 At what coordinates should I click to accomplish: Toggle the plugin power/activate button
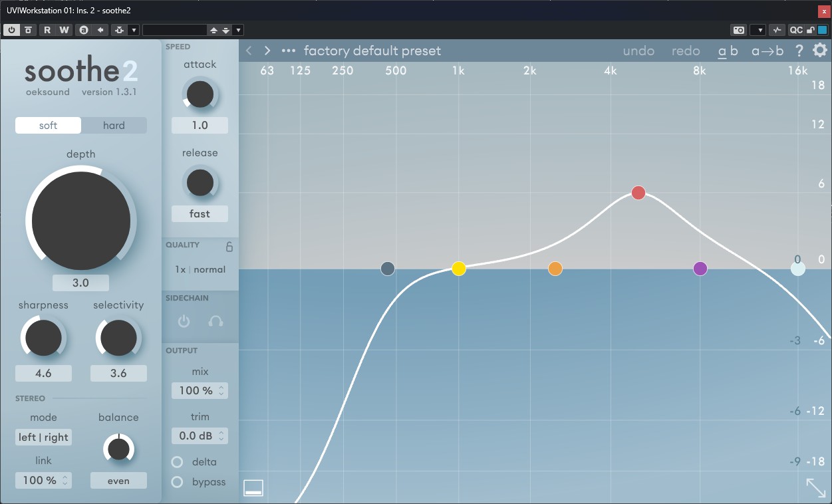click(x=12, y=30)
